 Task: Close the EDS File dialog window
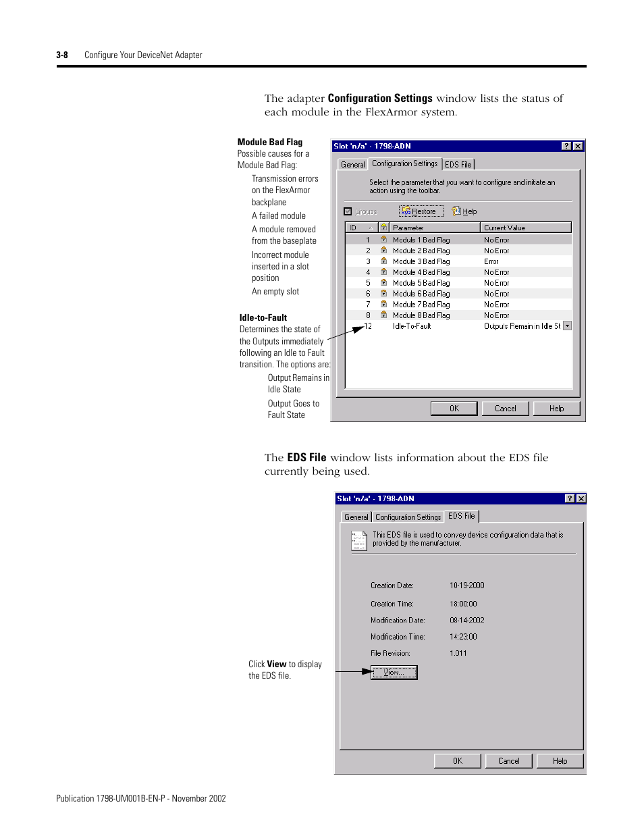tap(581, 498)
